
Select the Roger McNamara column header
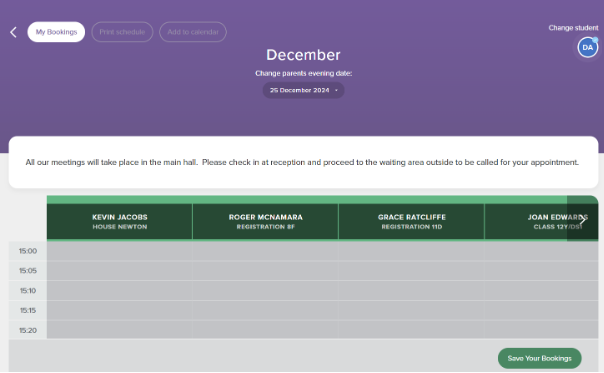click(x=265, y=222)
